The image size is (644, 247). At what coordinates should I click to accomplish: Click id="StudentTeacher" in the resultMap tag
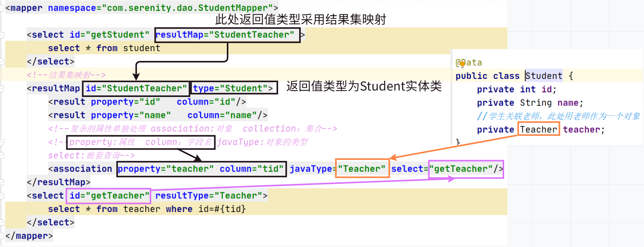pos(136,88)
